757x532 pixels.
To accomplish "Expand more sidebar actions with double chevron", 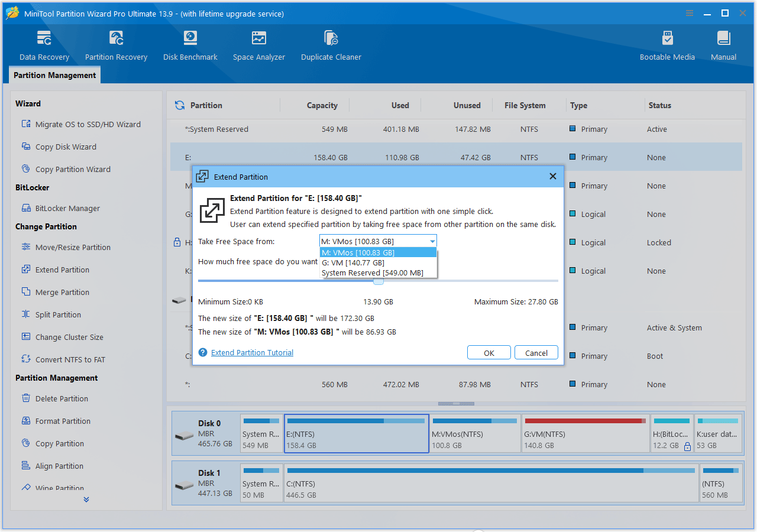I will point(86,499).
